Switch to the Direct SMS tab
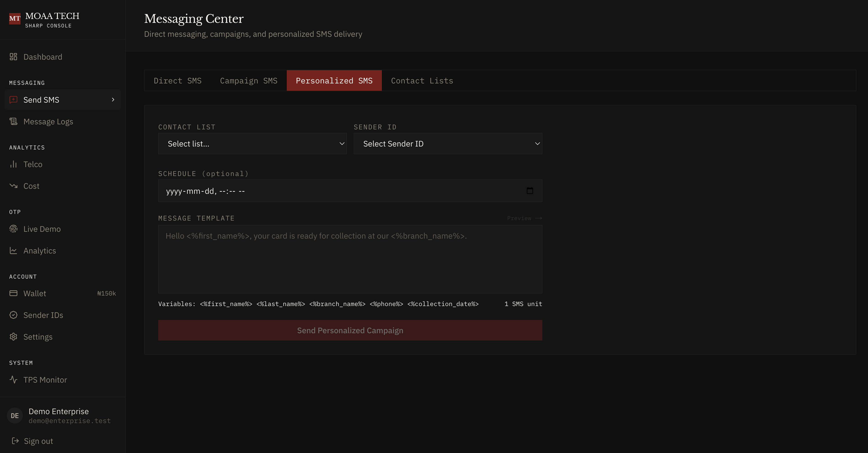This screenshot has height=453, width=868. [178, 81]
